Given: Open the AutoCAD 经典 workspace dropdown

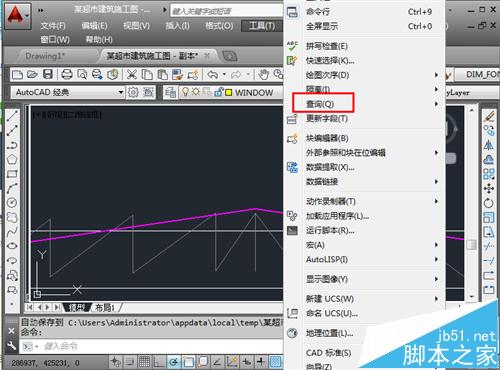Looking at the screenshot, I should [x=121, y=92].
